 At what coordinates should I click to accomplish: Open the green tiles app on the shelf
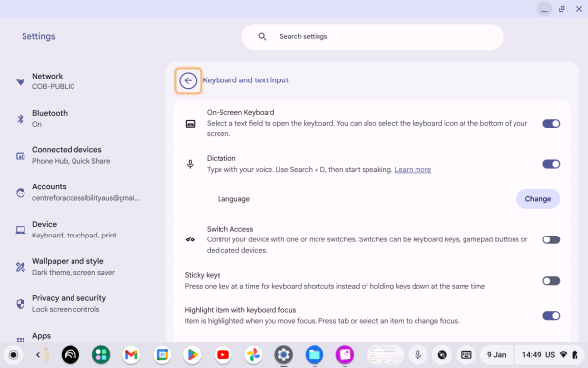101,355
